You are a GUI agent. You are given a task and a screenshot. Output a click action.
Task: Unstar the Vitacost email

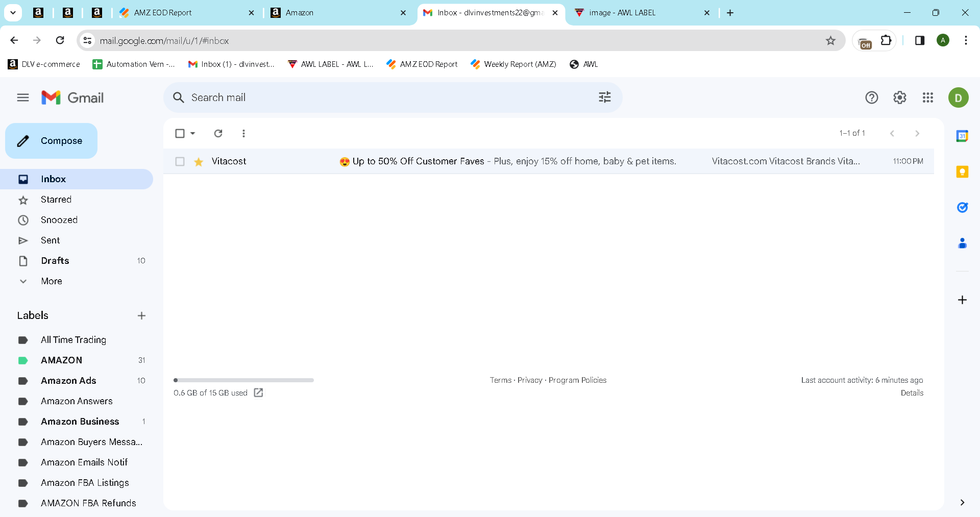click(x=199, y=162)
